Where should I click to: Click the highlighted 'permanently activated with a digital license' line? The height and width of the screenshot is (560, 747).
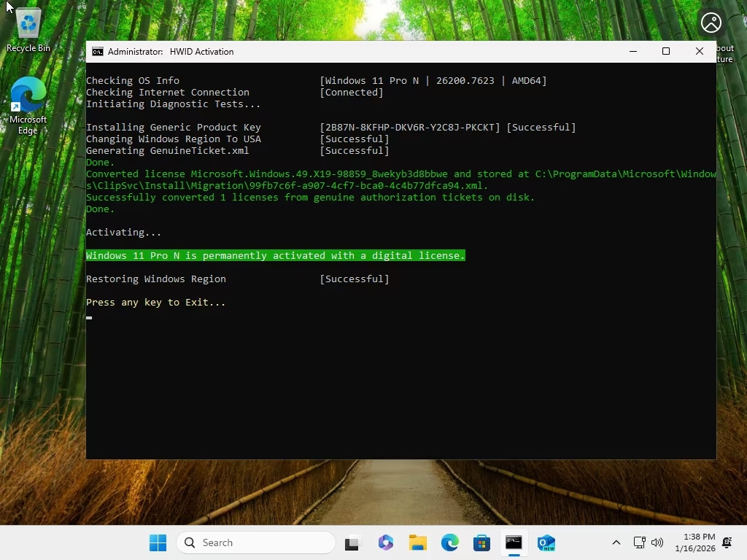(x=275, y=256)
